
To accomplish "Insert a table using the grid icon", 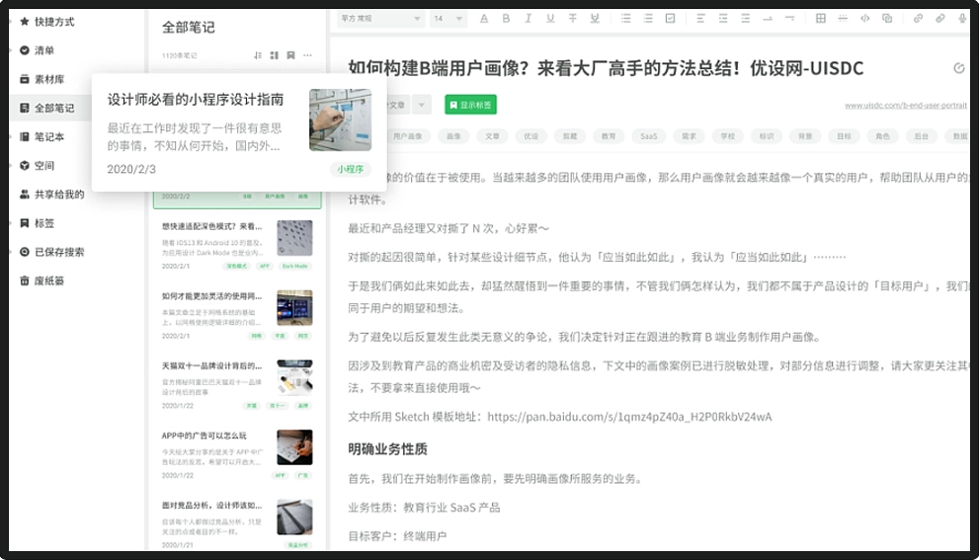I will point(820,18).
